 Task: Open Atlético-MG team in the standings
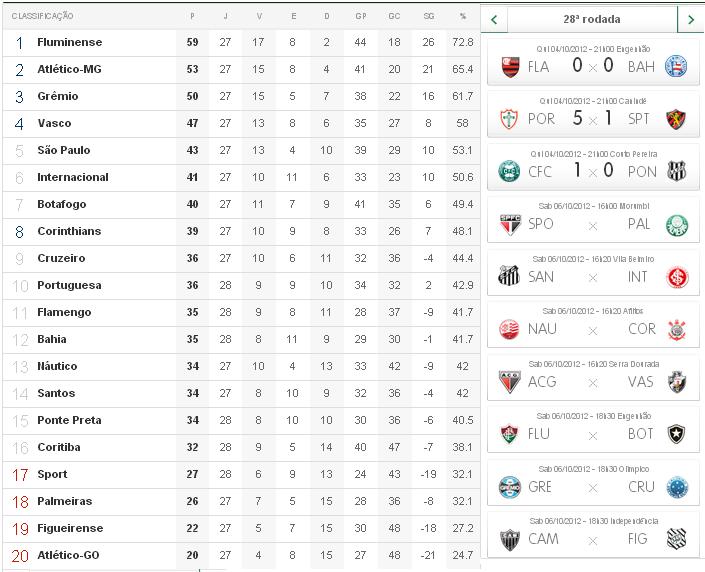69,70
